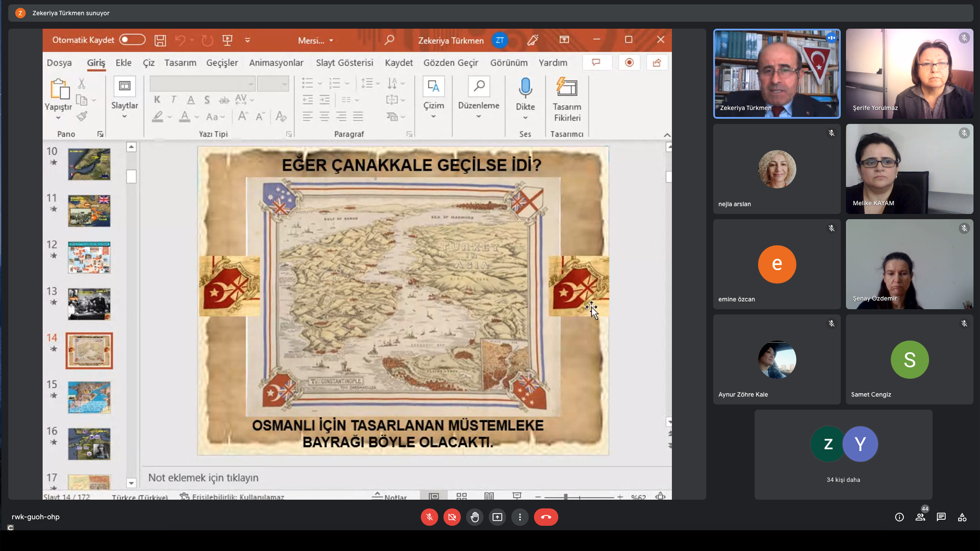Open the Aa change case dropdown
This screenshot has height=551, width=980.
pos(215,117)
